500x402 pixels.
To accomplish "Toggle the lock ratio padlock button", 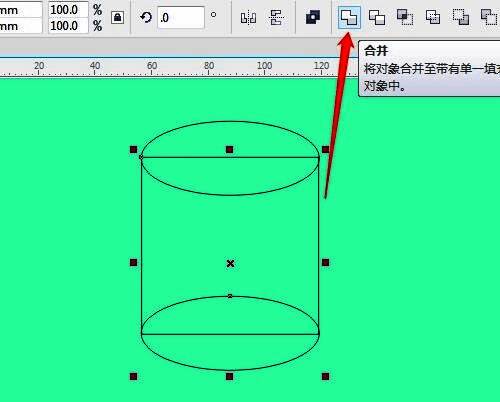I will 118,17.
